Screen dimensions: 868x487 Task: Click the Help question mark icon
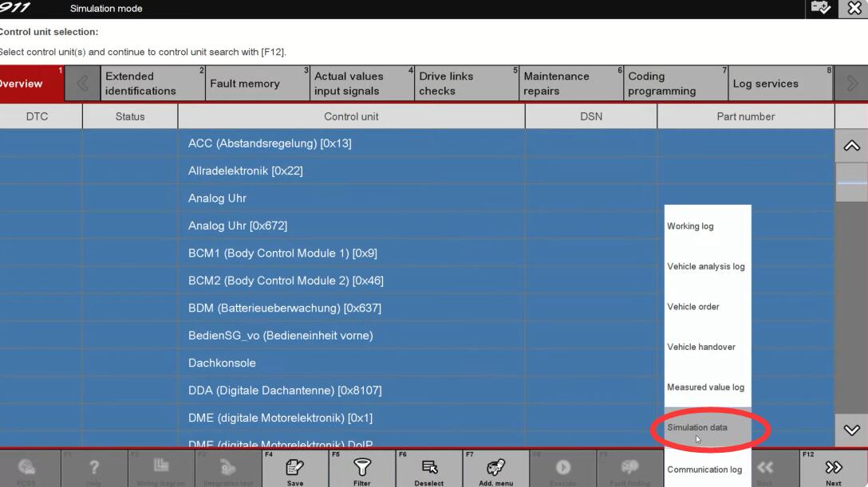[x=94, y=469]
